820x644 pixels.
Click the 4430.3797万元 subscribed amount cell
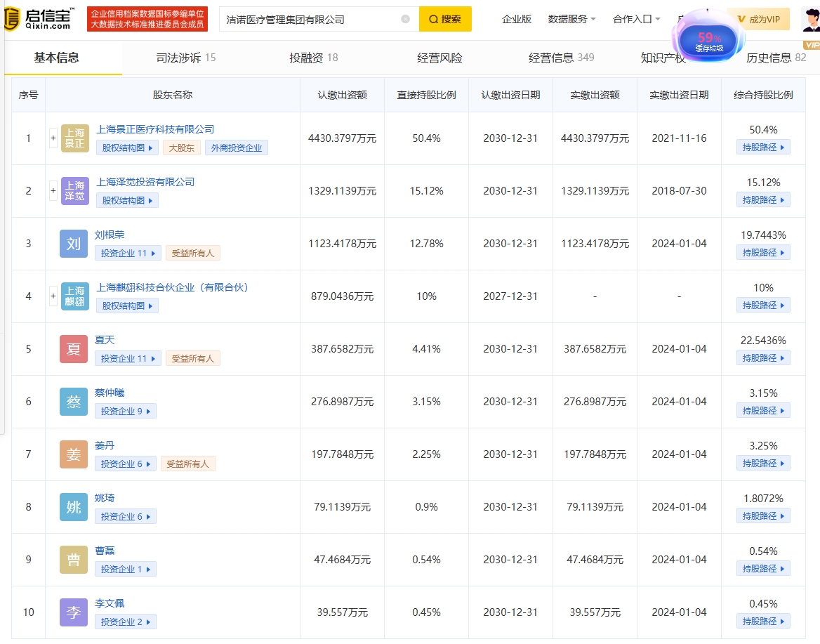click(x=342, y=138)
